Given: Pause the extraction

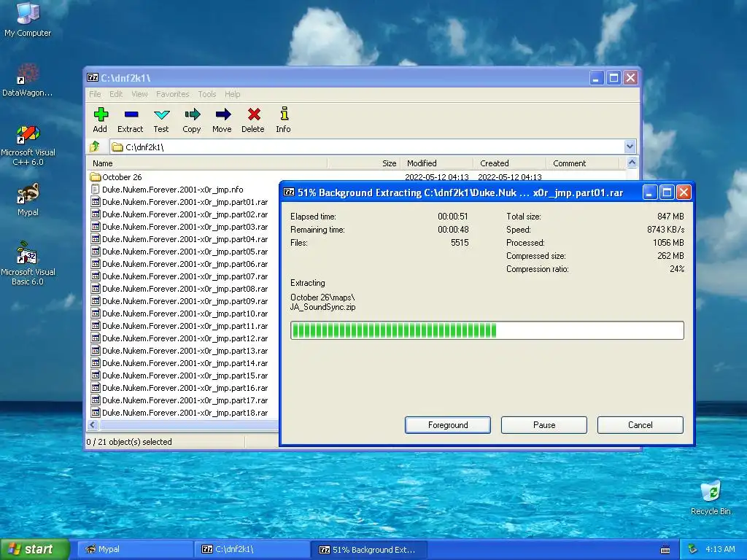Looking at the screenshot, I should coord(544,425).
